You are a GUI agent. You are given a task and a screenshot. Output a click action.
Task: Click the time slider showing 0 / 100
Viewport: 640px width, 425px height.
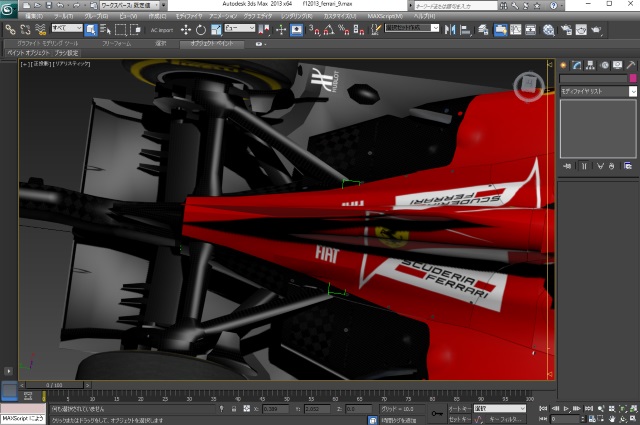pyautogui.click(x=55, y=385)
